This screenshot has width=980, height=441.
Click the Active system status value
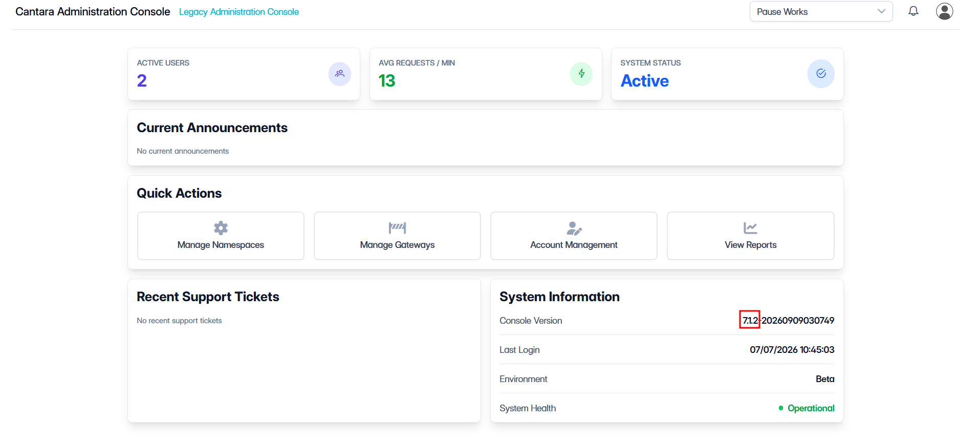point(645,81)
